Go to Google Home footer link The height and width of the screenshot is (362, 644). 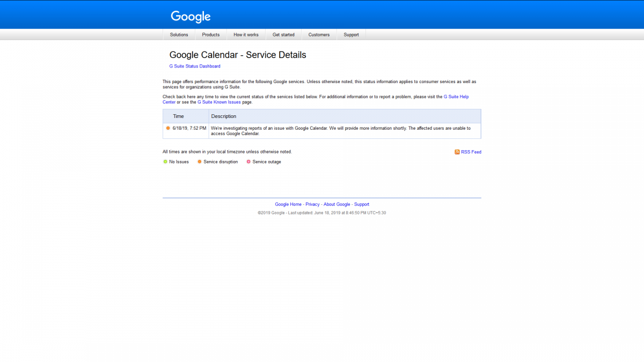(288, 204)
